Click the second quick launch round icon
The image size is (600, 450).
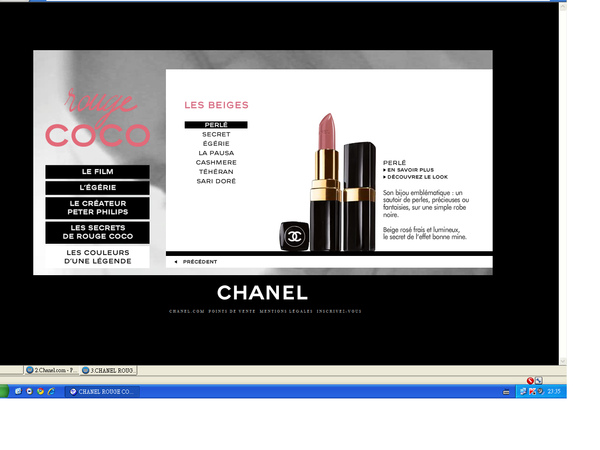point(29,391)
